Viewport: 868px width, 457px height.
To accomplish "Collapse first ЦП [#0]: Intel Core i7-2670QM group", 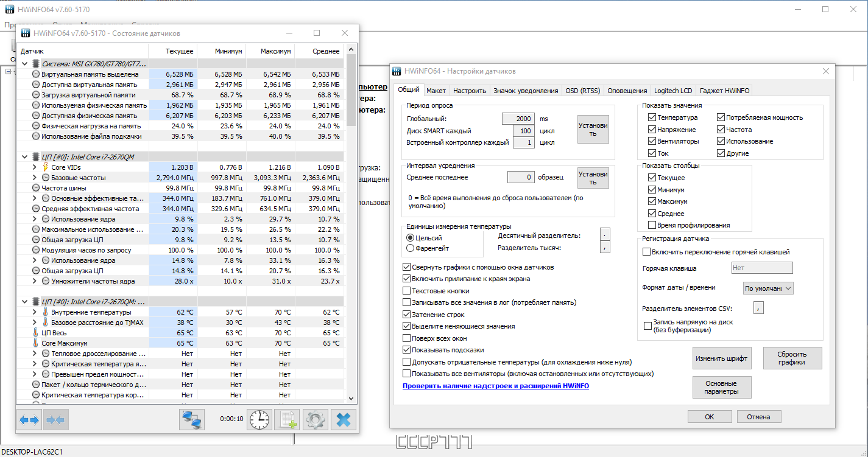I will pyautogui.click(x=25, y=156).
